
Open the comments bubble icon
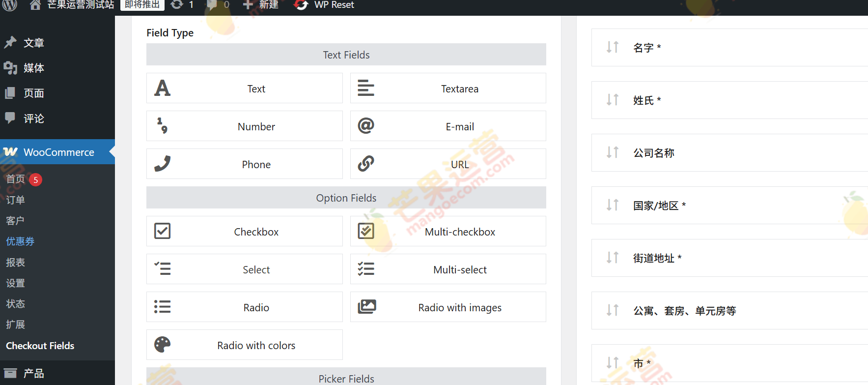(x=212, y=5)
